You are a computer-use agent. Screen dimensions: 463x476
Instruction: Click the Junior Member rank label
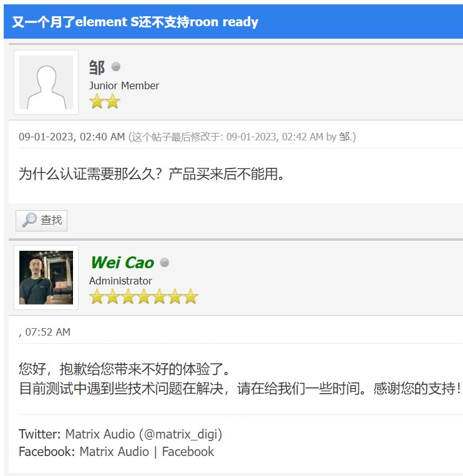tap(124, 85)
